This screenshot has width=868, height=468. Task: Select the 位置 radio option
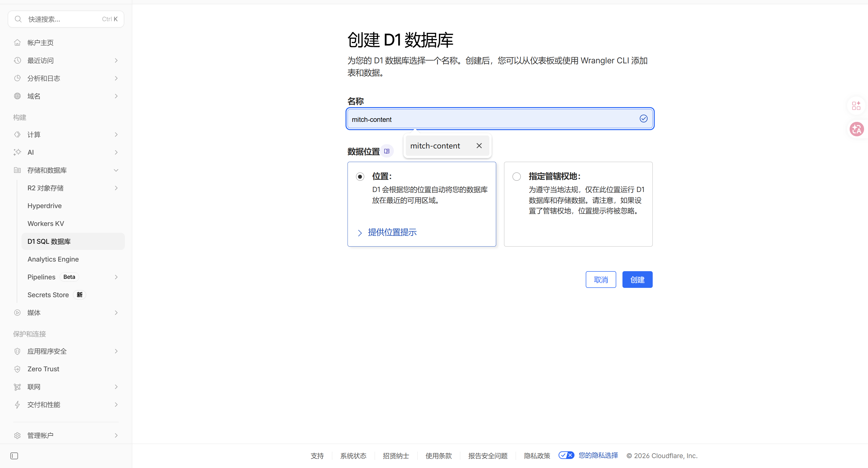(360, 177)
